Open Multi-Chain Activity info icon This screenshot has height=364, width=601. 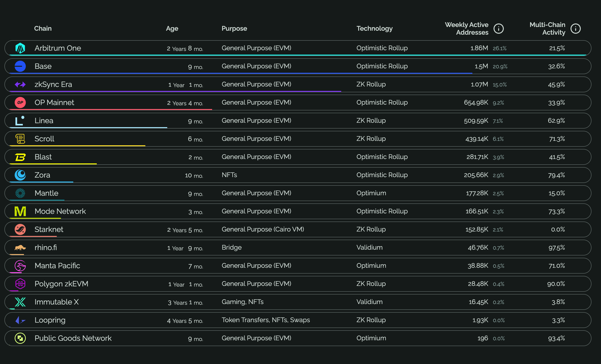click(575, 29)
